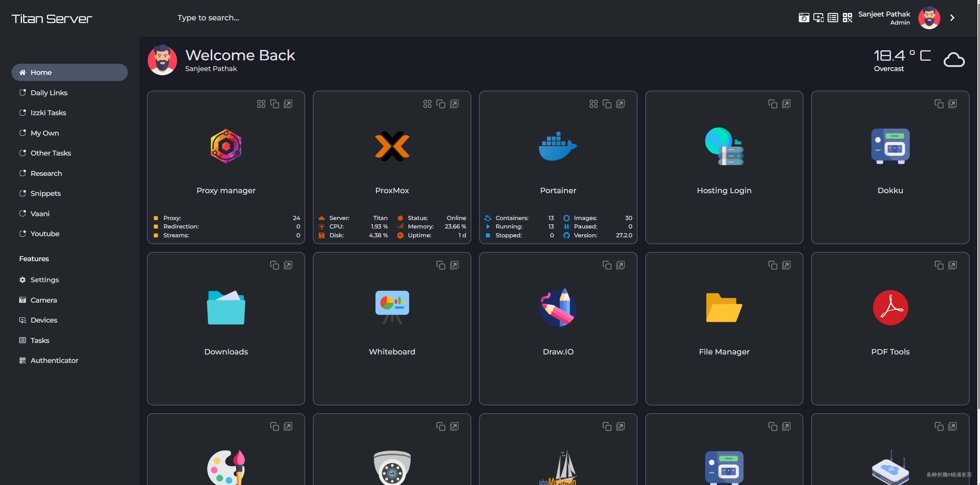
Task: Click the QR authenticator icon in header
Action: (x=847, y=18)
